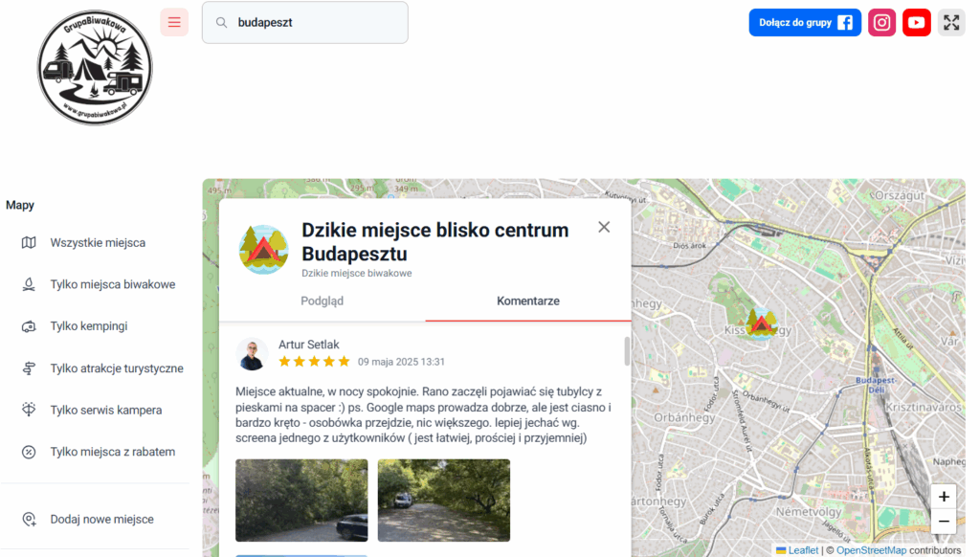980x557 pixels.
Task: Open the hamburger menu
Action: point(173,21)
